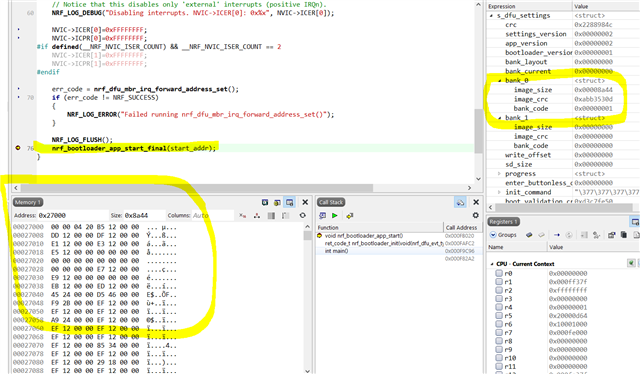Collapse the bank_1 struct
Viewport: 640px width, 374px height.
click(x=500, y=118)
